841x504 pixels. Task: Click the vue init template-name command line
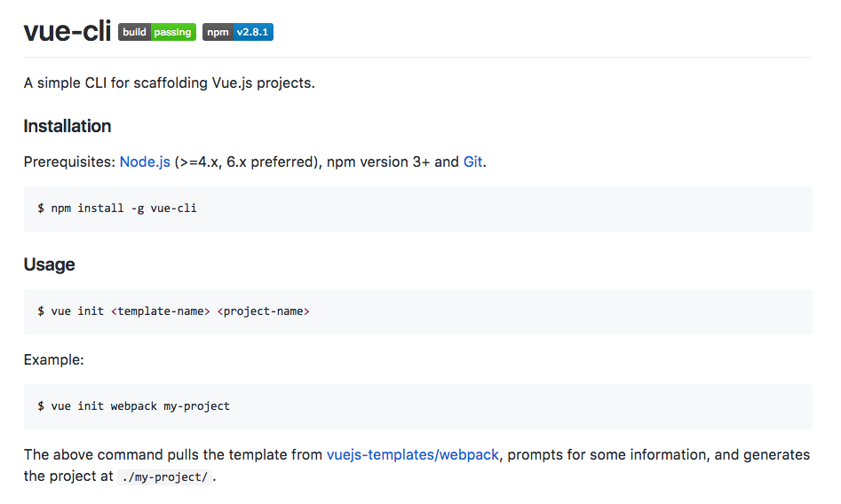[x=173, y=311]
